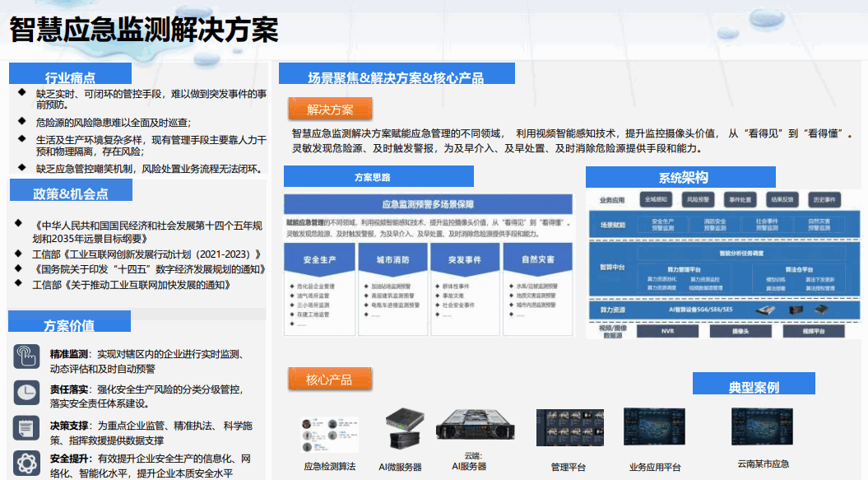This screenshot has height=480, width=868.
Task: Open the 云南某市应急 case thumbnail
Action: click(761, 428)
